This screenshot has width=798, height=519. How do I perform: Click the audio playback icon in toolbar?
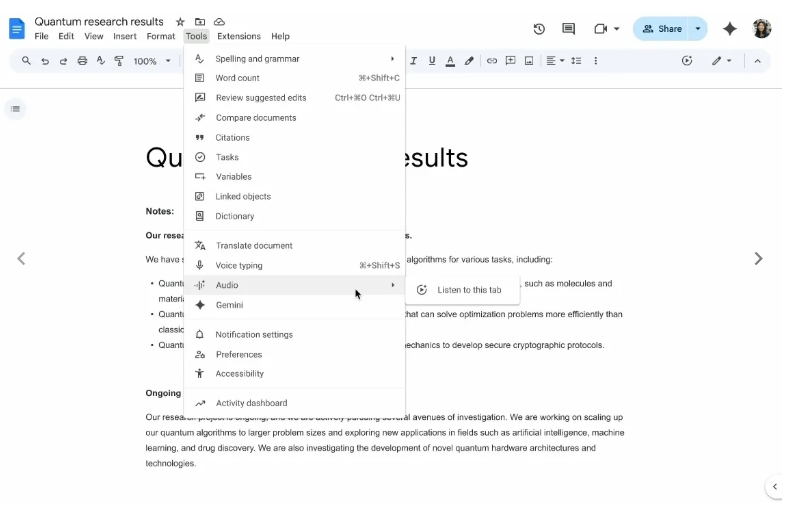click(x=687, y=61)
